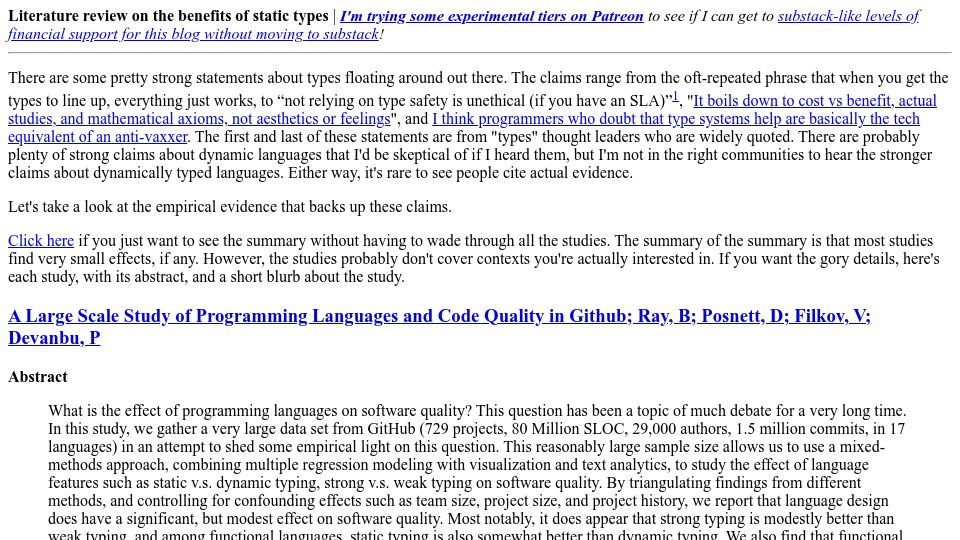
Task: Click the 'Literature review on the benefits of static types' title
Action: (168, 16)
